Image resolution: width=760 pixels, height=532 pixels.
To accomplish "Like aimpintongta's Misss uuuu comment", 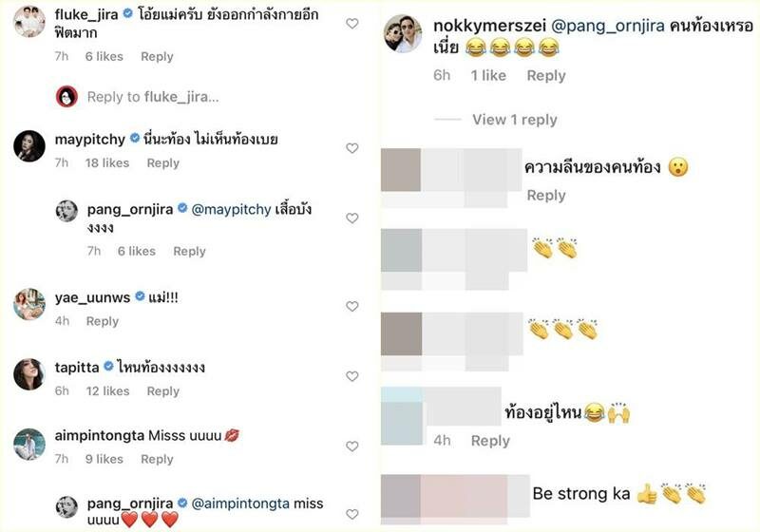I will pyautogui.click(x=351, y=446).
